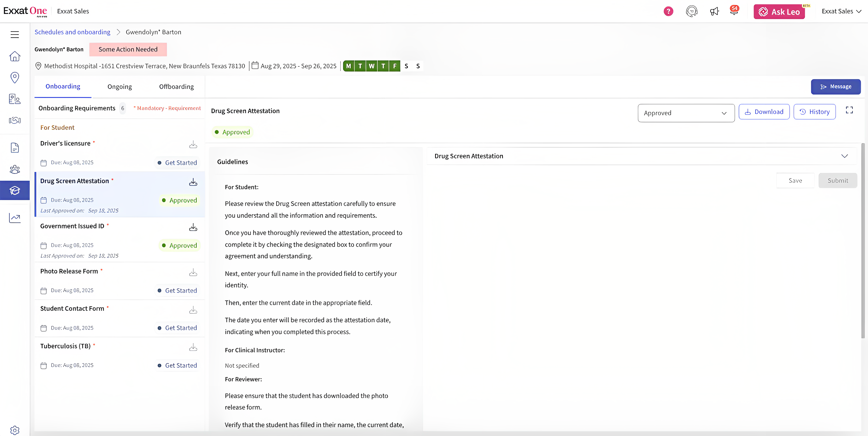
Task: Open the location pin sidebar icon
Action: click(14, 77)
